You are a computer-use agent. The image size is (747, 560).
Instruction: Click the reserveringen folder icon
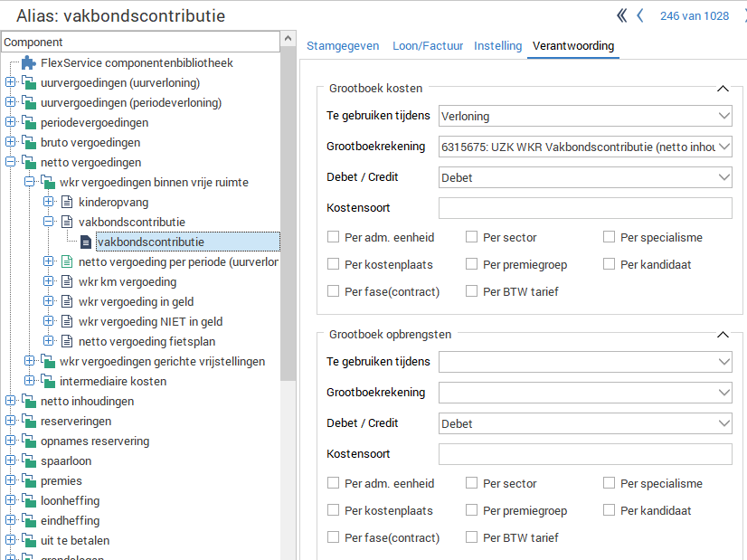[29, 422]
